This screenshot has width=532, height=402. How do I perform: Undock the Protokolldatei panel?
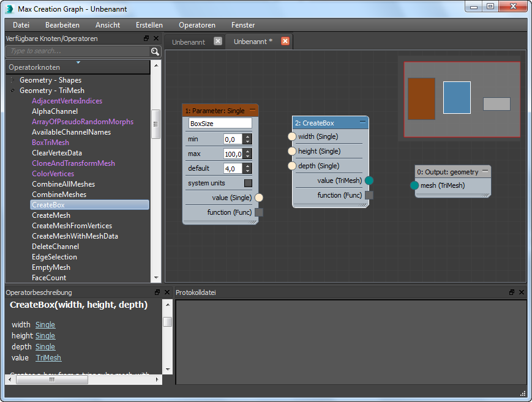click(x=512, y=292)
